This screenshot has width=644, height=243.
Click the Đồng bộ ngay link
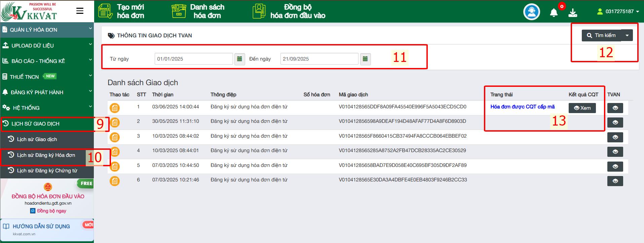pyautogui.click(x=51, y=211)
